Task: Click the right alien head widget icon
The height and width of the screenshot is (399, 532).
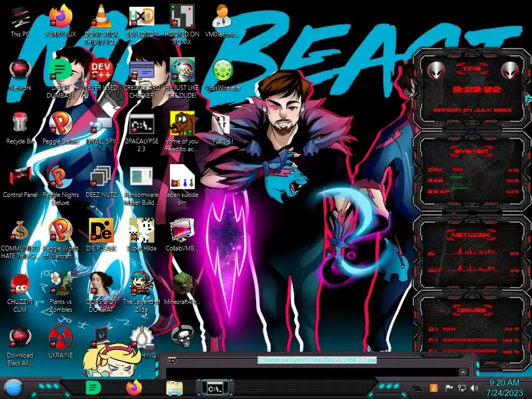Action: point(510,70)
